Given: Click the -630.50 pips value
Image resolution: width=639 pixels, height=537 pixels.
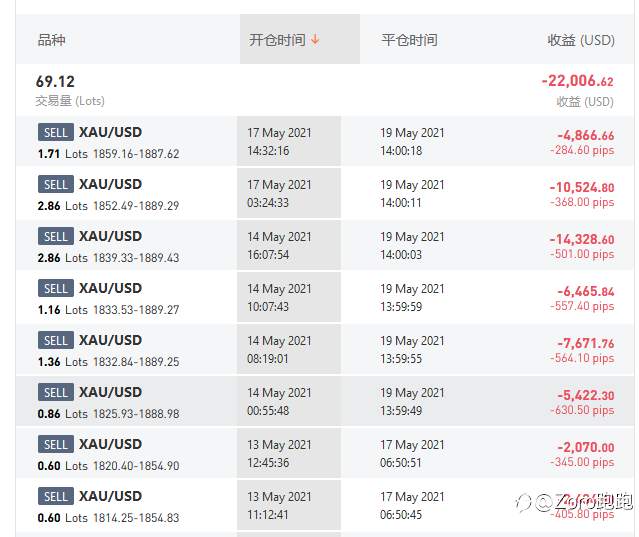Looking at the screenshot, I should (582, 410).
